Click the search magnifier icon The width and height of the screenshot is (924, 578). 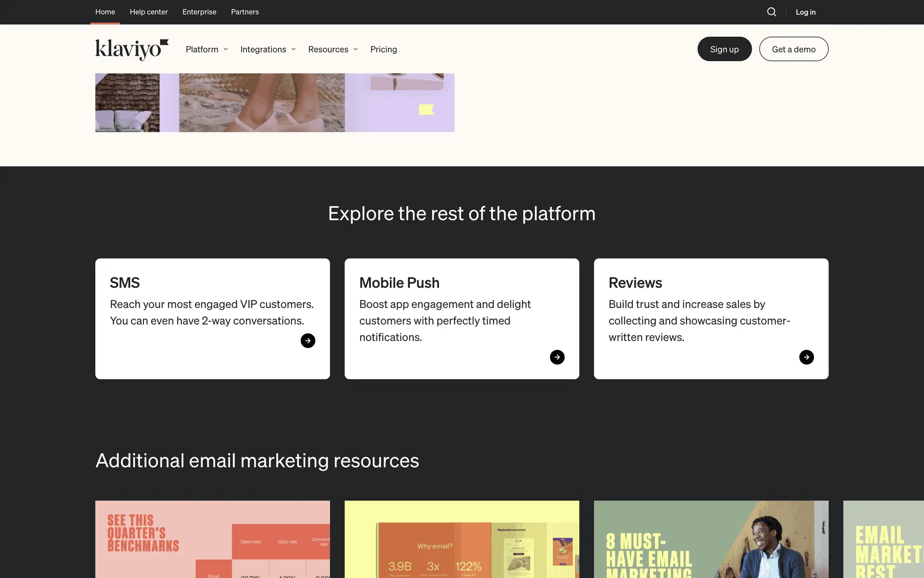click(x=771, y=12)
